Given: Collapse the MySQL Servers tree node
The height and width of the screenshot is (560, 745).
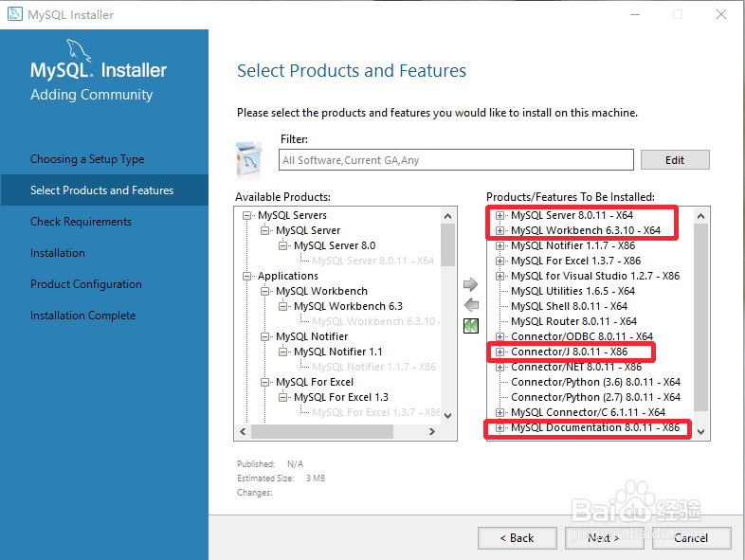Looking at the screenshot, I should [246, 215].
